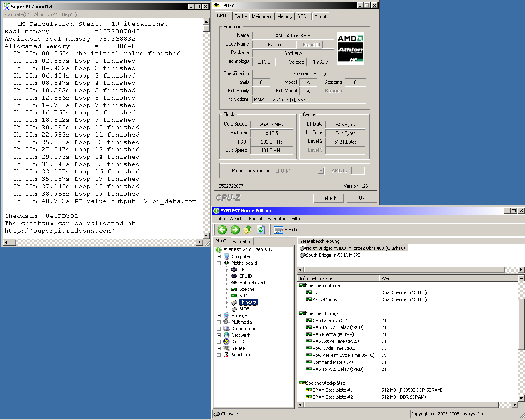Open Help(H) menu in Super PI

click(x=69, y=14)
